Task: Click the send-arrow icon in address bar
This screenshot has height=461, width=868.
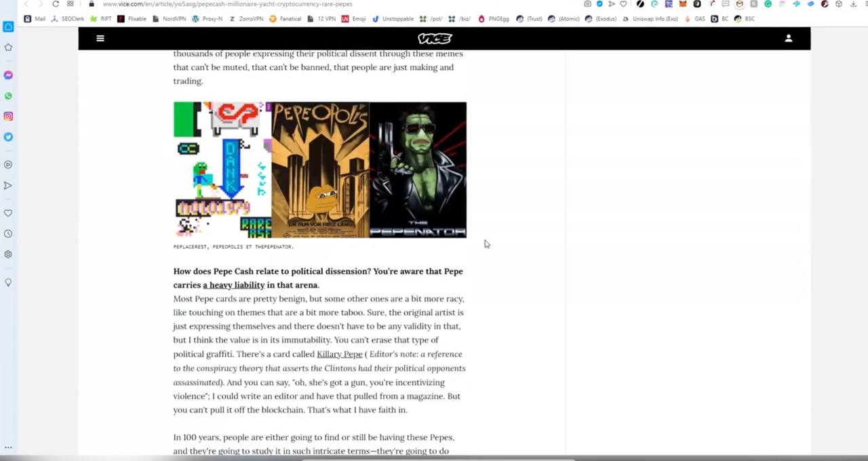Action: 612,4
